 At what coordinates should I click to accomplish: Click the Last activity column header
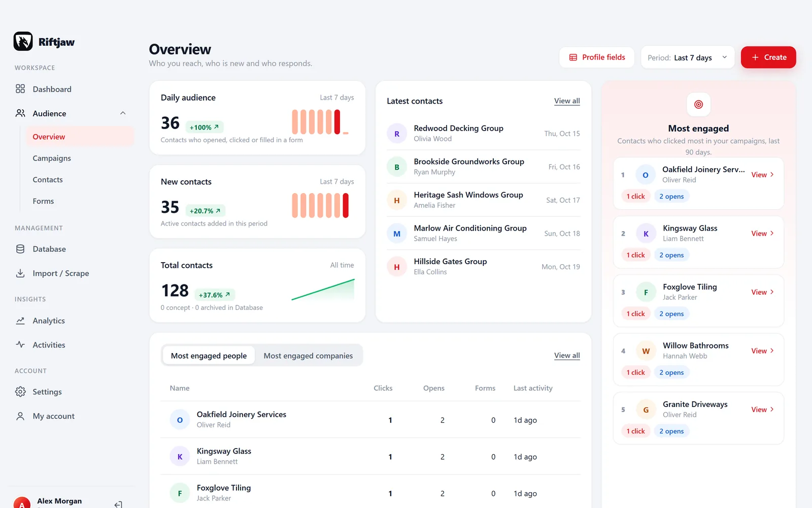click(533, 388)
